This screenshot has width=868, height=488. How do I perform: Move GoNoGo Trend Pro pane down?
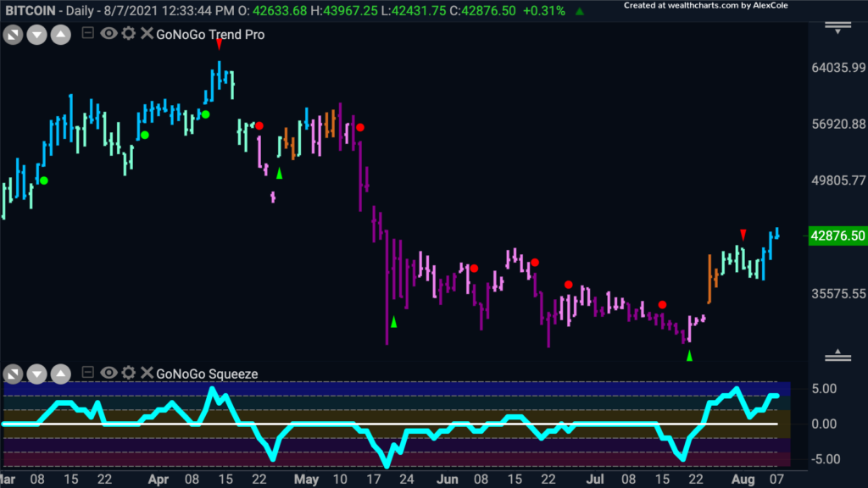coord(37,36)
